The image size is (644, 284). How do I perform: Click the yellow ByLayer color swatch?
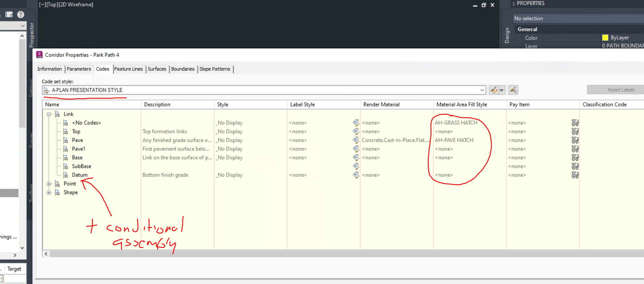point(605,37)
